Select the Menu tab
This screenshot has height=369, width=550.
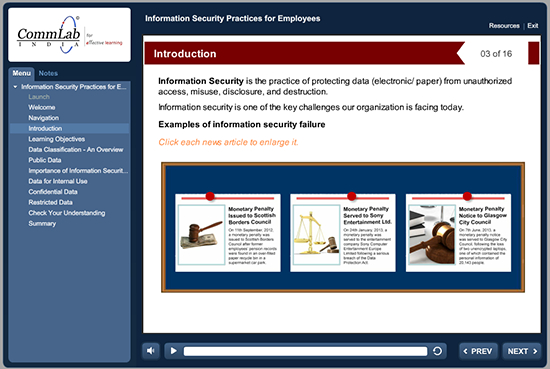tap(21, 73)
